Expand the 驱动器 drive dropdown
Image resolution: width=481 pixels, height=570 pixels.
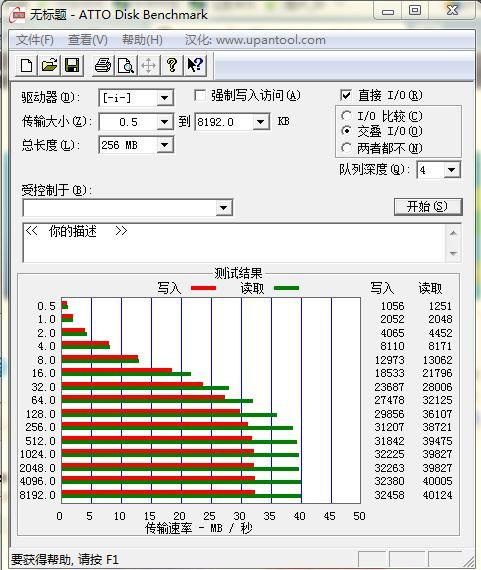(x=164, y=98)
